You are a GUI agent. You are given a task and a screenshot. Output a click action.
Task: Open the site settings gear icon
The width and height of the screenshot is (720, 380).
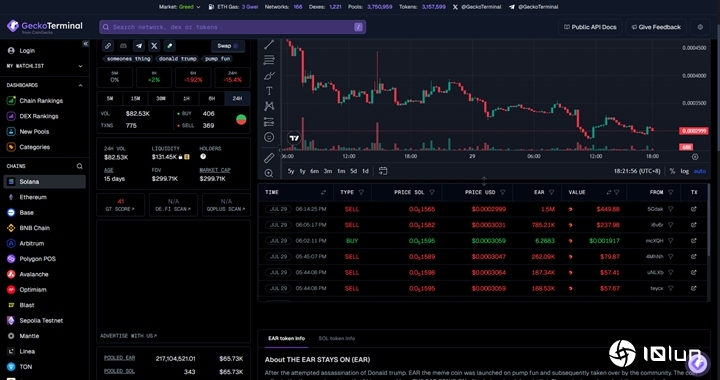coord(700,27)
